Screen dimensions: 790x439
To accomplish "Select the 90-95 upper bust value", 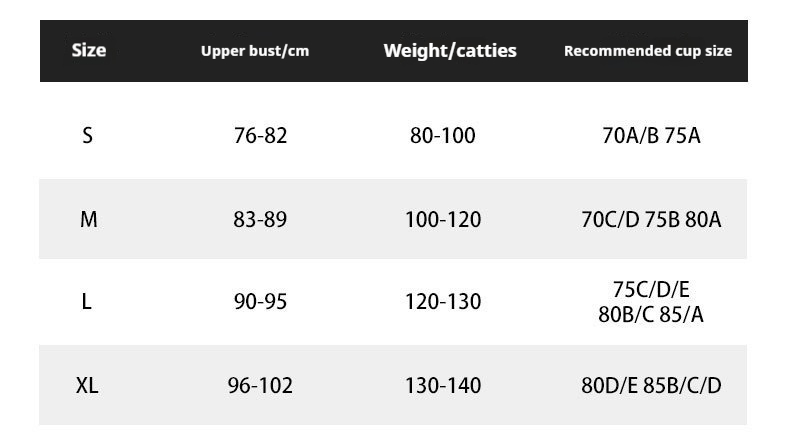I will tap(260, 302).
